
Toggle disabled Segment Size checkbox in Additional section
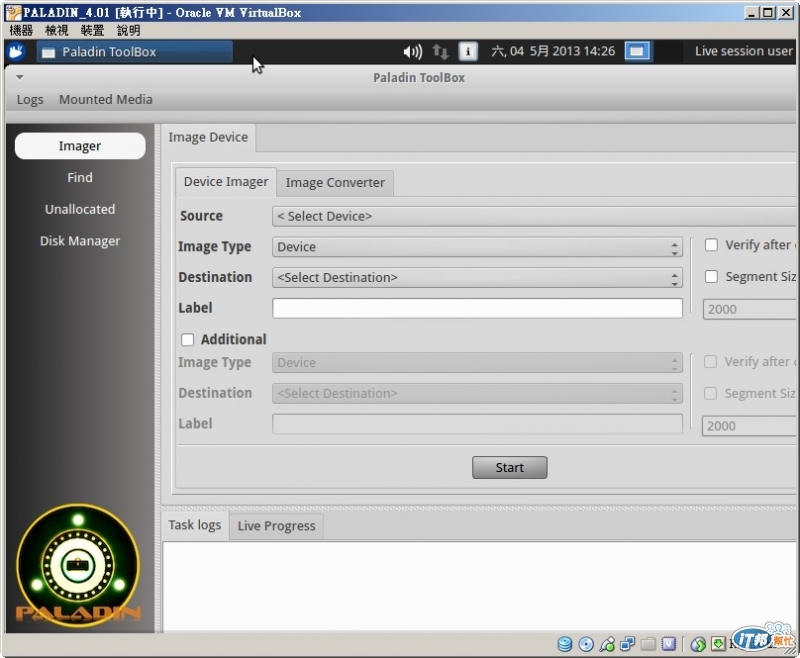(x=710, y=393)
